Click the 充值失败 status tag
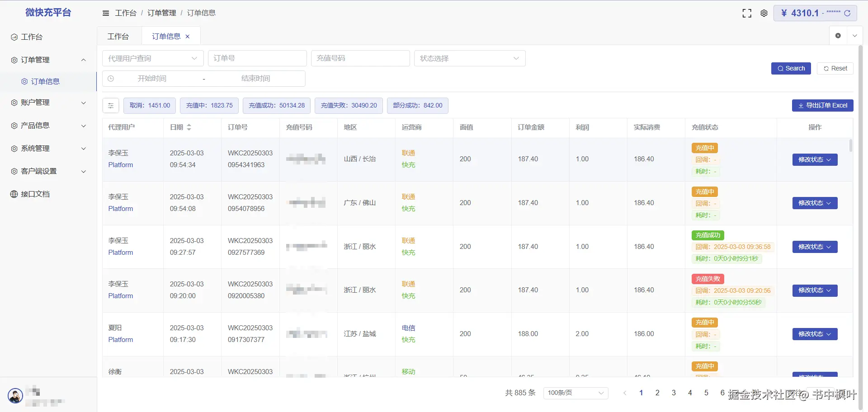868x412 pixels. pyautogui.click(x=708, y=279)
